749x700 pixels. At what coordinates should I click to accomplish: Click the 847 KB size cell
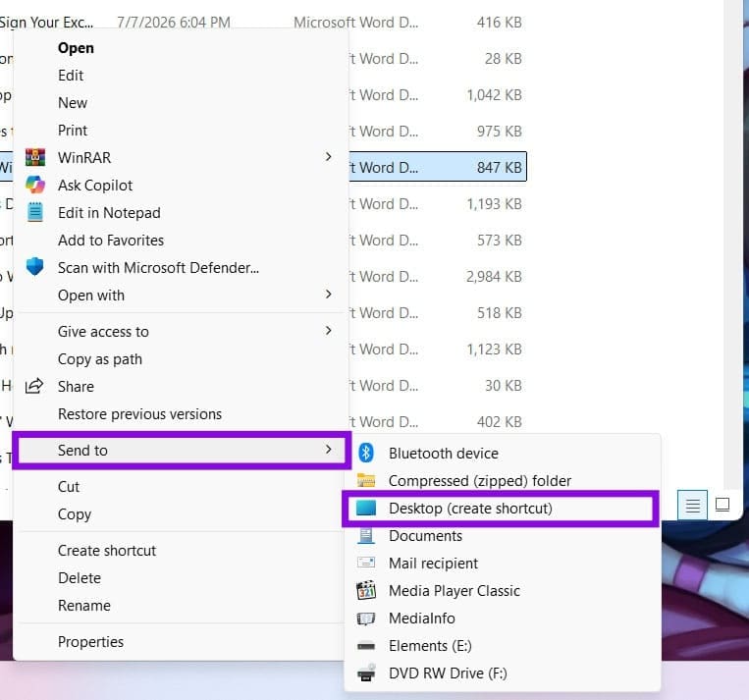pyautogui.click(x=500, y=168)
